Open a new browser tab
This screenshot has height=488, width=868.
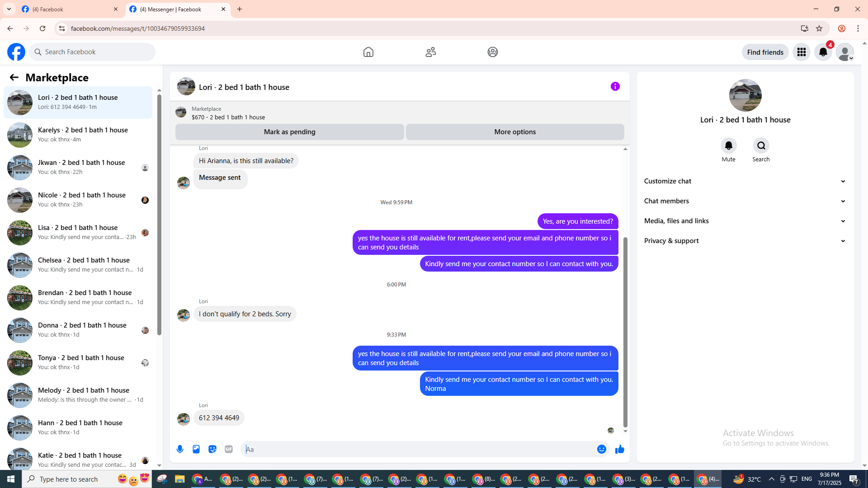pyautogui.click(x=240, y=9)
